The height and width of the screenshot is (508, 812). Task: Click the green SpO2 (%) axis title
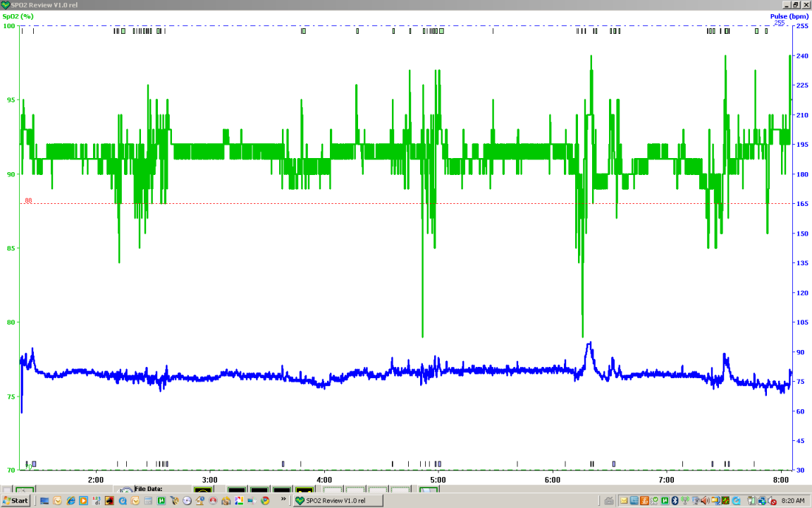[18, 16]
